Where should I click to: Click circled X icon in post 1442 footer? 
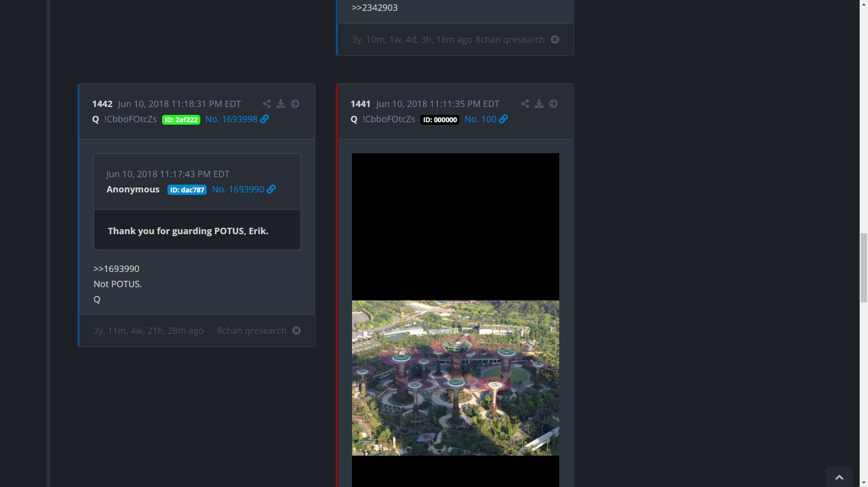point(297,330)
